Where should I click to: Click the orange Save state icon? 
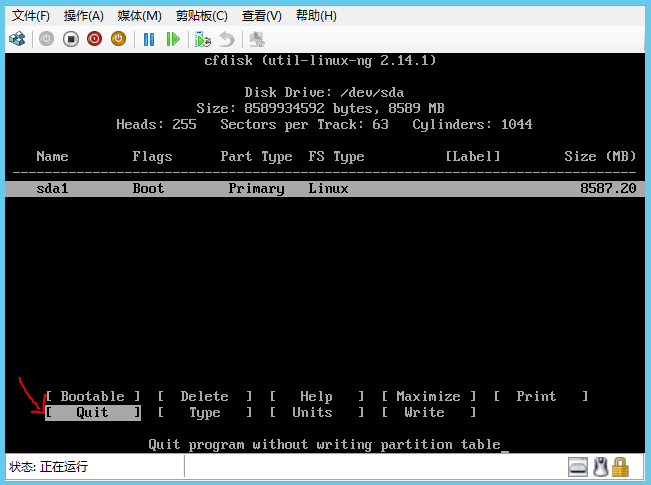(118, 39)
